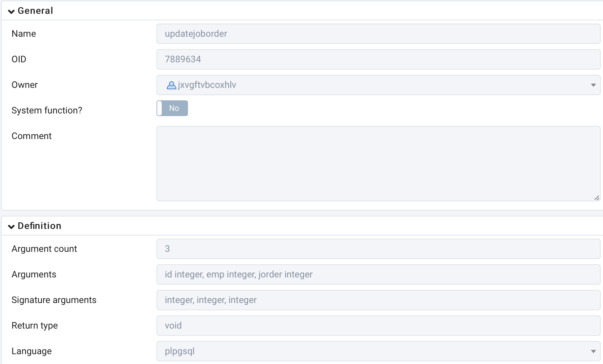
Task: Click the Comment box resize handle
Action: pyautogui.click(x=597, y=198)
